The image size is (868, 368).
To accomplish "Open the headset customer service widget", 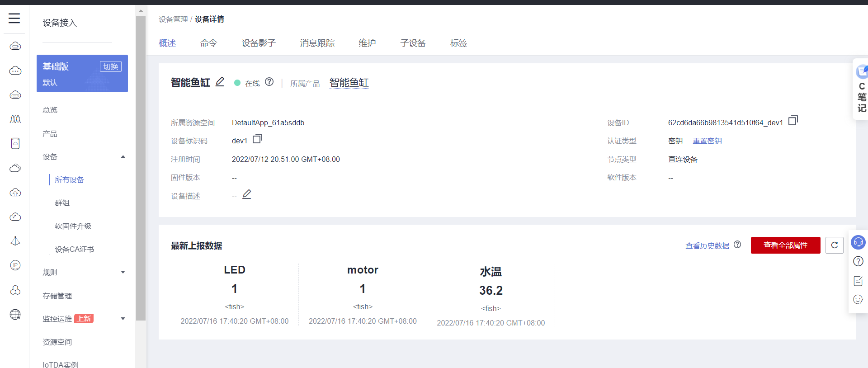I will [858, 242].
